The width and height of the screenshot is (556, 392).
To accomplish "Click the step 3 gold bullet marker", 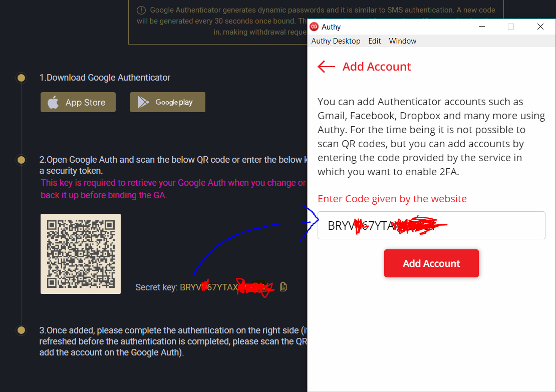I will point(21,330).
